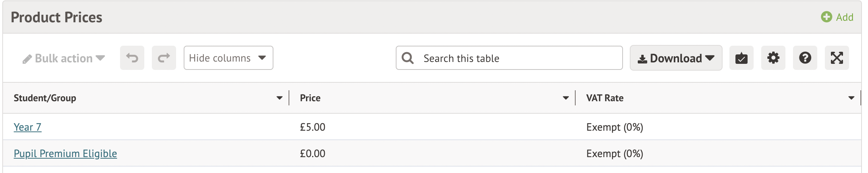
Task: Open table settings with the gear icon
Action: [773, 58]
